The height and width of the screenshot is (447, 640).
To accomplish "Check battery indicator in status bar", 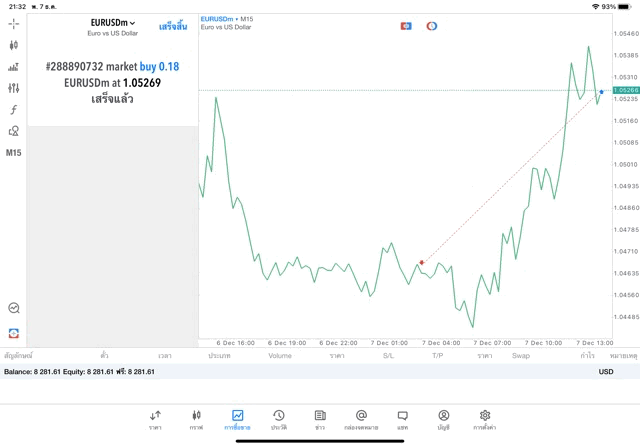I will click(x=624, y=7).
